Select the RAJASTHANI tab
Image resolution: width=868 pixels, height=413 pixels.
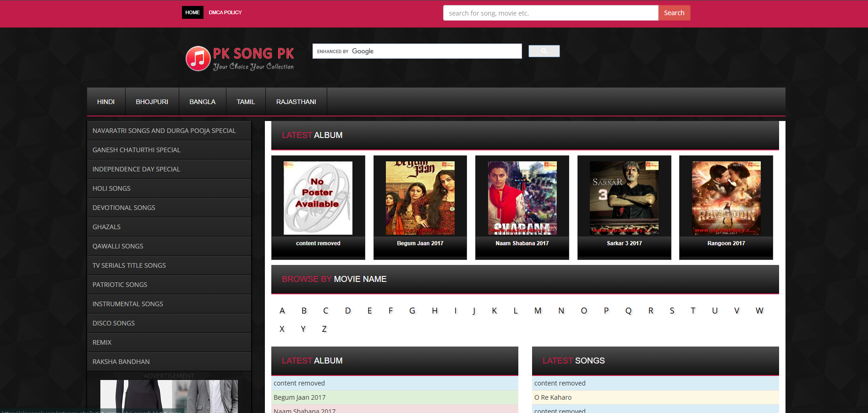pos(296,102)
